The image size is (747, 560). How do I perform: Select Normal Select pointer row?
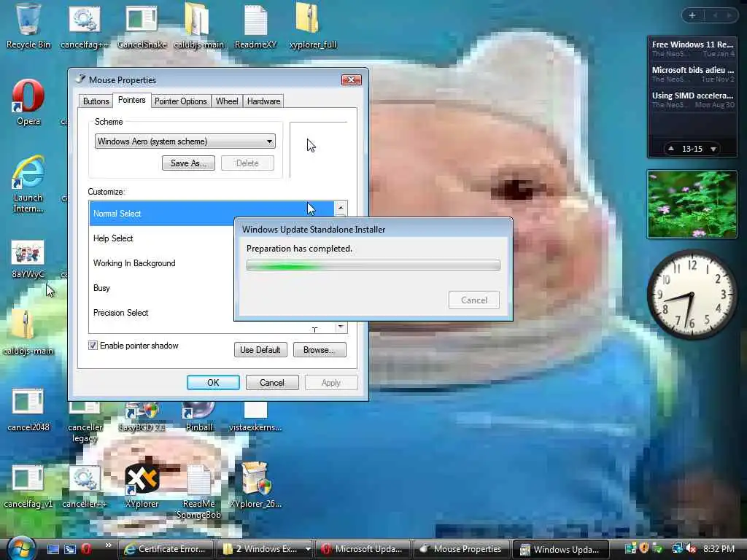(x=212, y=214)
